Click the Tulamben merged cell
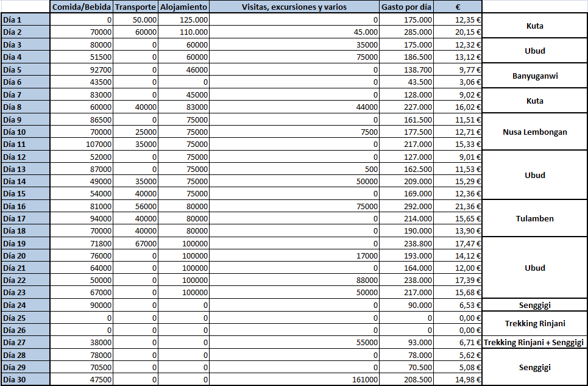This screenshot has width=588, height=386. point(535,218)
